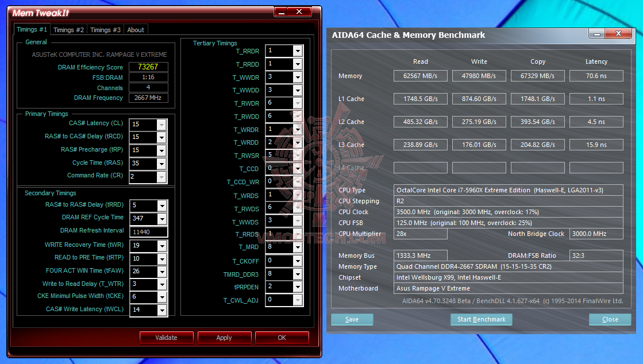This screenshot has height=364, width=643.
Task: Click the Validate button
Action: tap(167, 338)
